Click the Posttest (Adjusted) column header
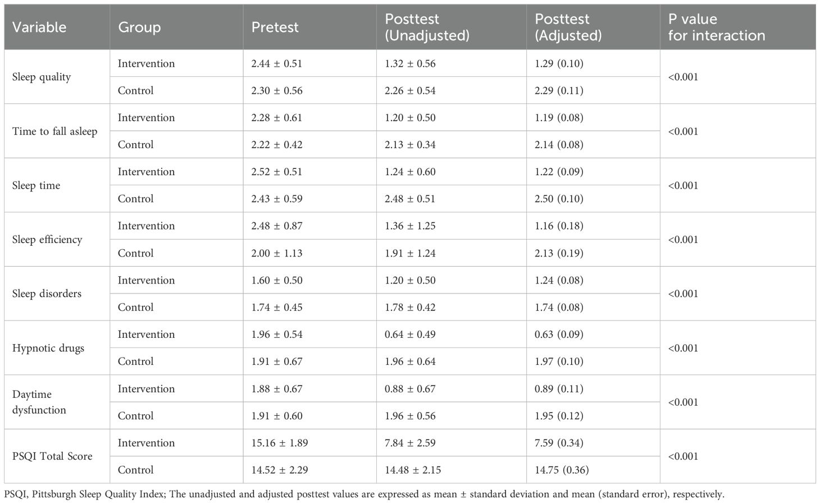The image size is (820, 504). click(568, 27)
